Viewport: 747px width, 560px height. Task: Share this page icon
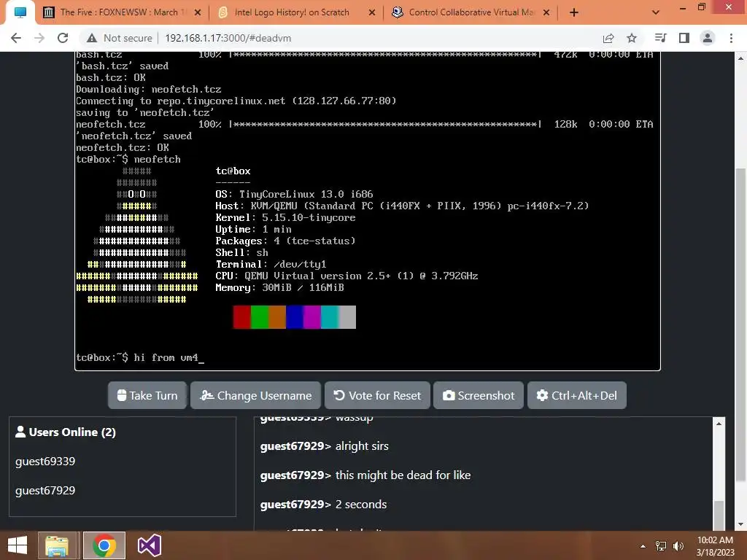point(608,38)
